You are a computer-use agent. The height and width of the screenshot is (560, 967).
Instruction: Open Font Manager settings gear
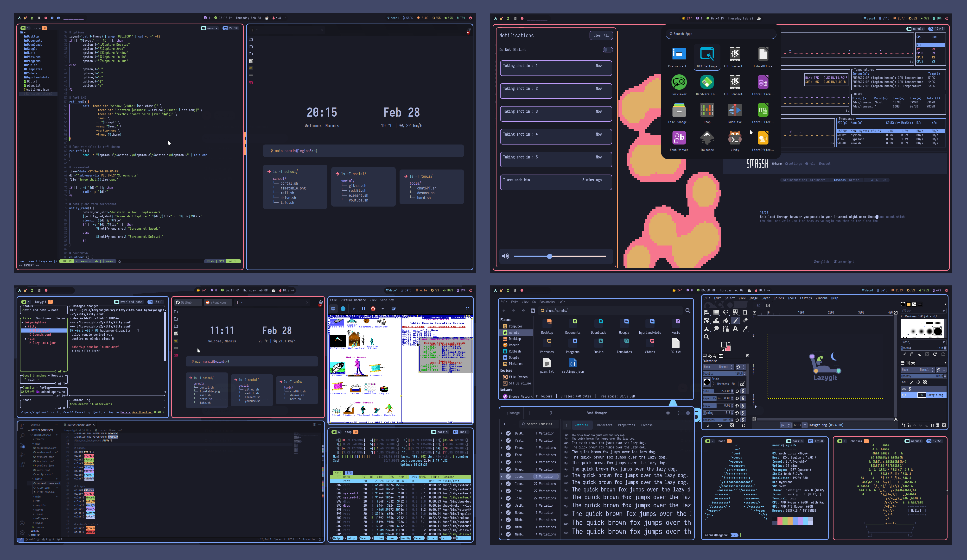click(668, 413)
